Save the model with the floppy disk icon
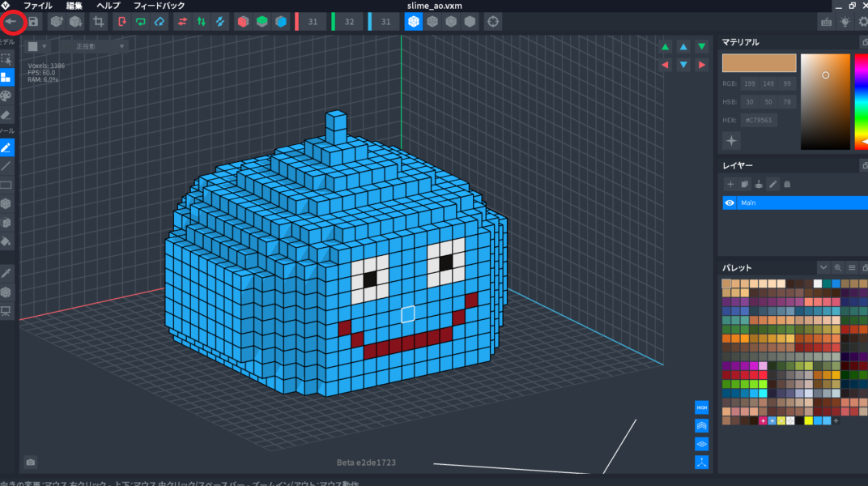This screenshot has height=486, width=868. pos(33,22)
